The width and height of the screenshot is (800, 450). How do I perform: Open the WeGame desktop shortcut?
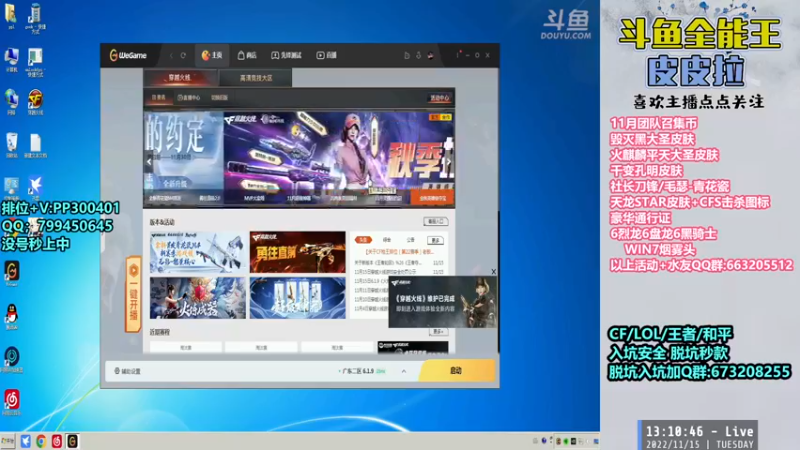click(12, 273)
